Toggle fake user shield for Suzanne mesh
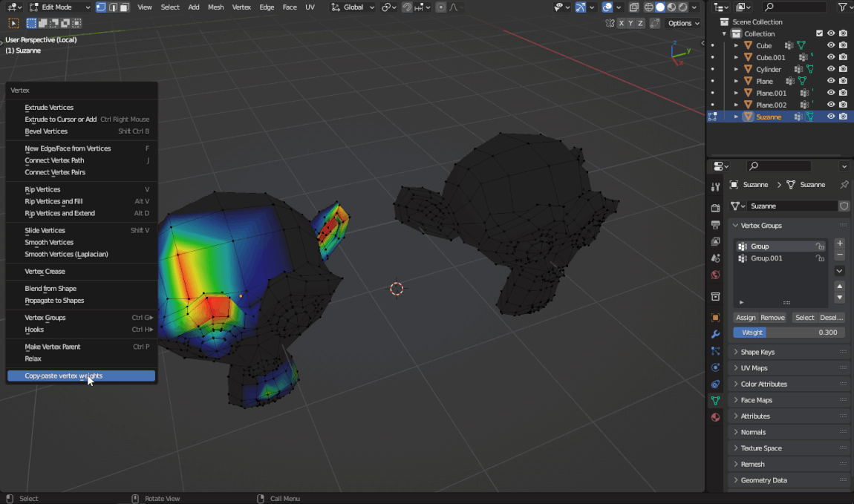 844,206
